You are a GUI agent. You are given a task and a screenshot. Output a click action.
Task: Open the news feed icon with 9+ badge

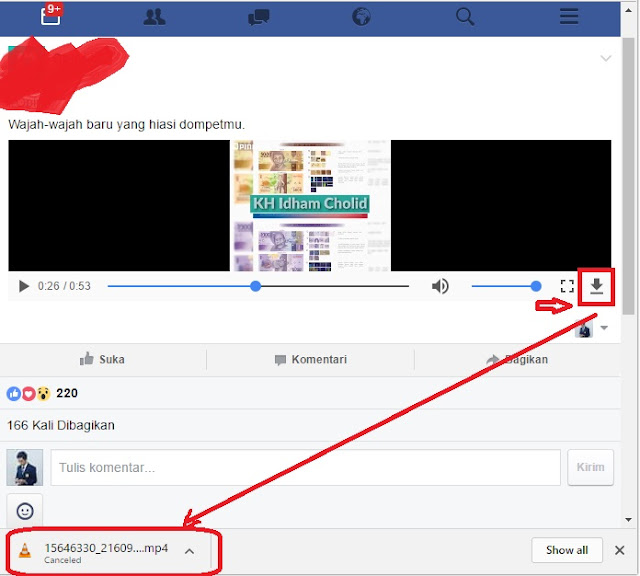[51, 15]
